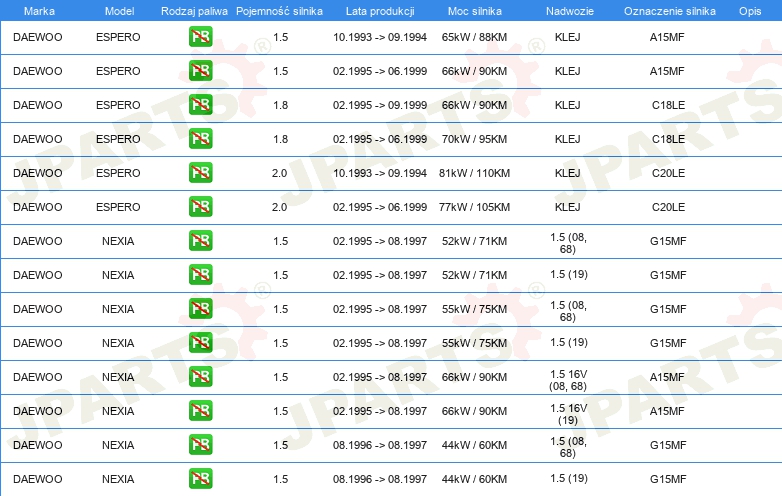Click the Nadwozie column header
The image size is (782, 496).
(570, 11)
